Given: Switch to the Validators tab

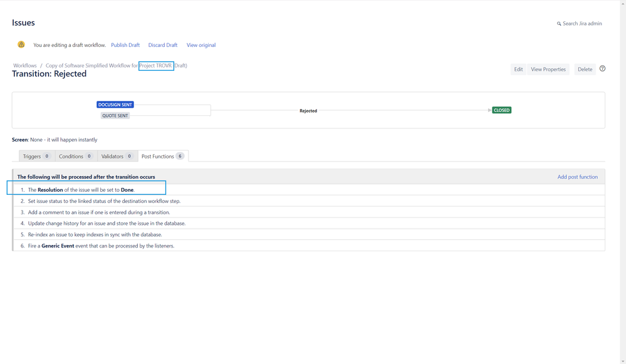Looking at the screenshot, I should (117, 157).
